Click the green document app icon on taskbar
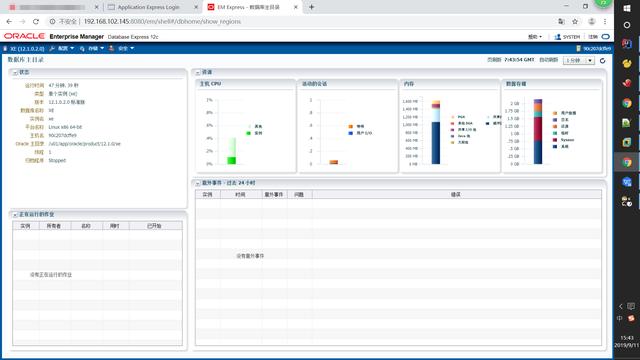The height and width of the screenshot is (360, 640). (627, 123)
